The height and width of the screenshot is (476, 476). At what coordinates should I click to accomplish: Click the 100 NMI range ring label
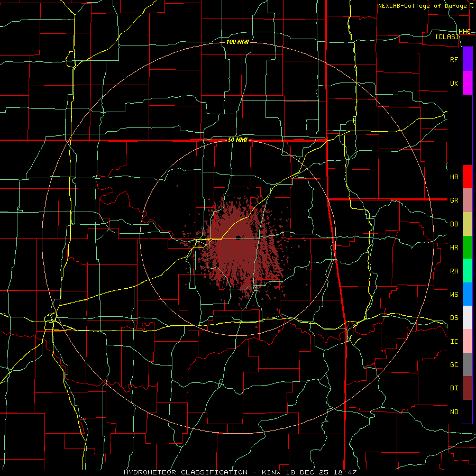[x=237, y=42]
